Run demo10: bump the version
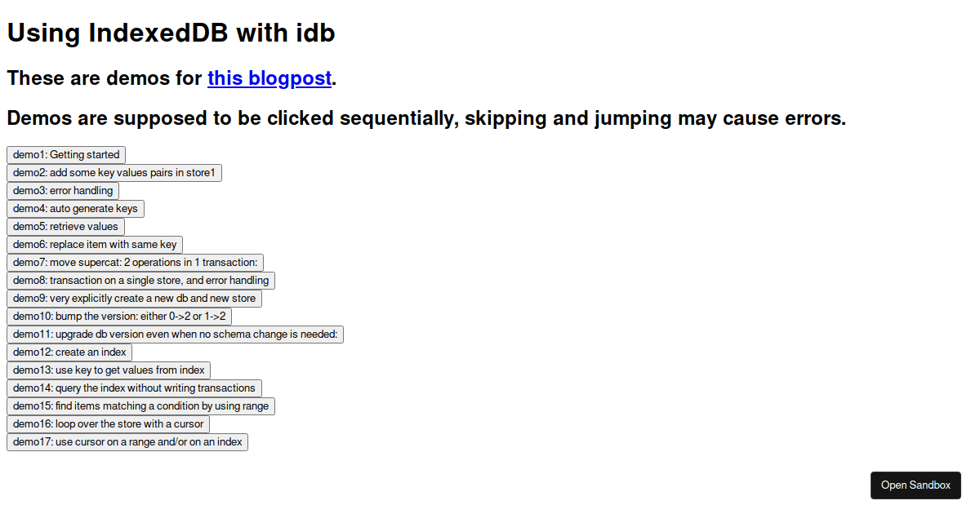980x514 pixels. coord(119,316)
